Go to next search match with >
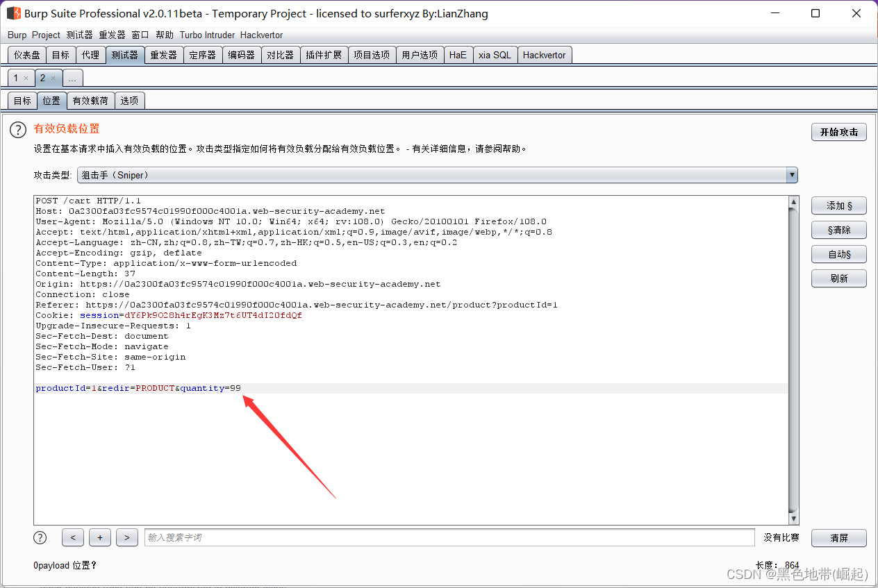The width and height of the screenshot is (878, 588). [126, 537]
